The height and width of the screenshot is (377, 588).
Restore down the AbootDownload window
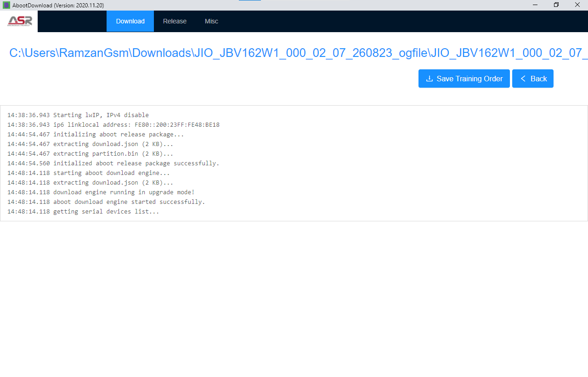coord(556,5)
